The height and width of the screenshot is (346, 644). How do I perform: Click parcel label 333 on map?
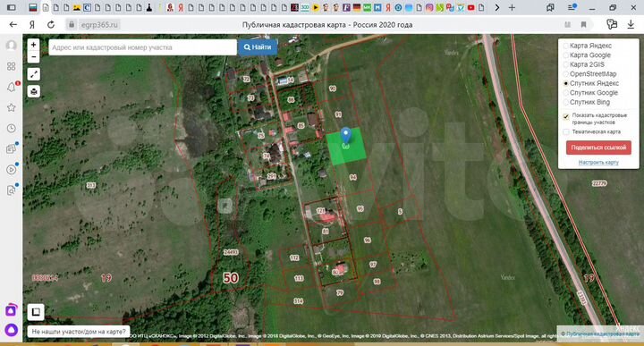click(90, 186)
